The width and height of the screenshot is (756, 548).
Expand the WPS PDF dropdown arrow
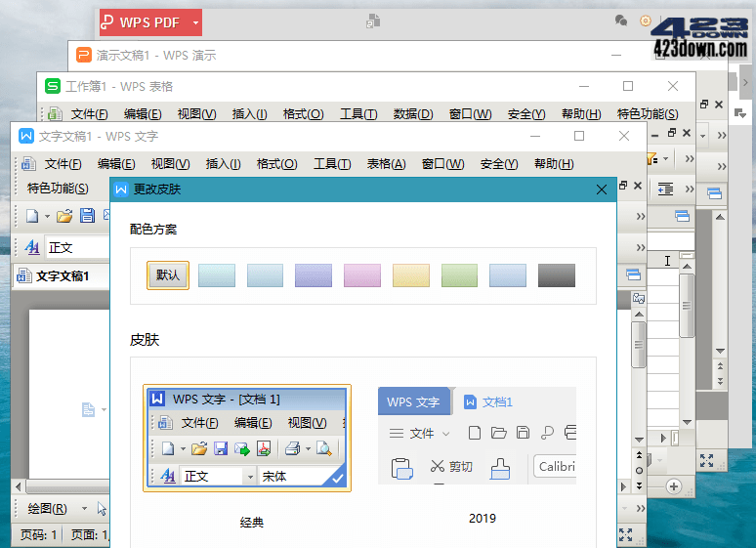click(195, 22)
